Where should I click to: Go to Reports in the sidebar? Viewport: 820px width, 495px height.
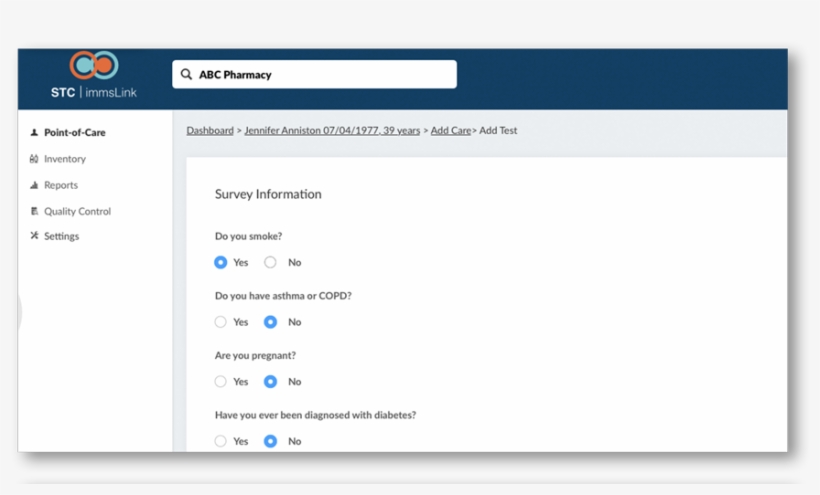tap(61, 185)
